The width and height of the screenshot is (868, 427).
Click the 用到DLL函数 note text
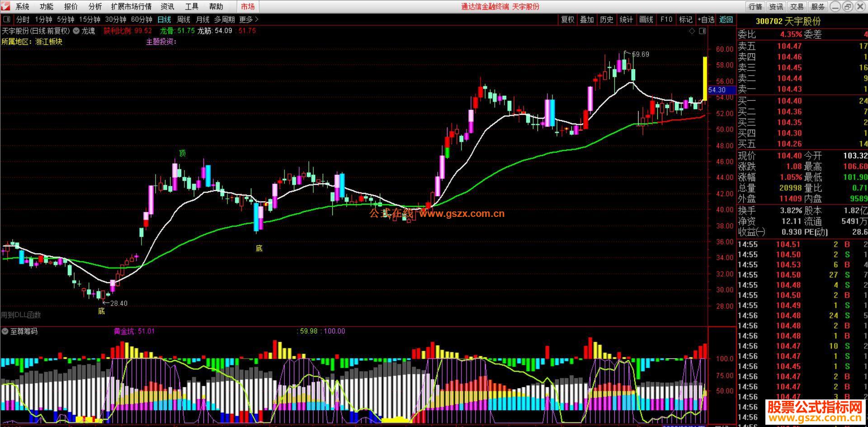(x=21, y=315)
